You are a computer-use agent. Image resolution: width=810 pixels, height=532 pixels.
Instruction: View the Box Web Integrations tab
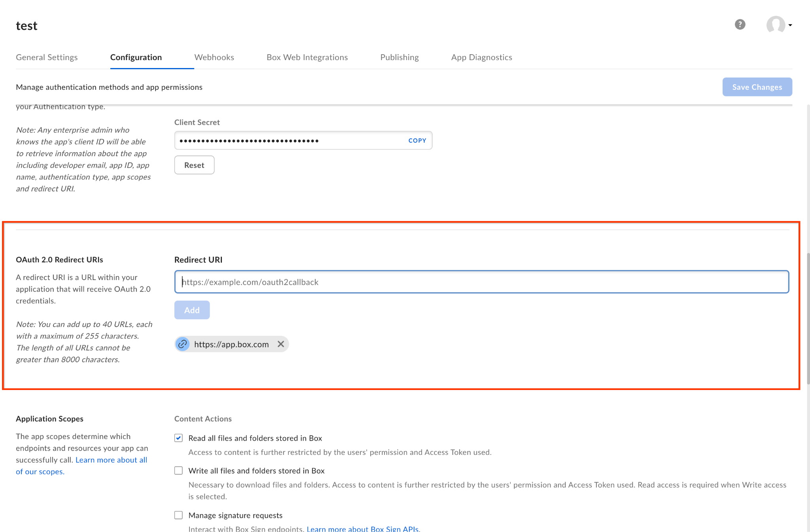pyautogui.click(x=307, y=57)
